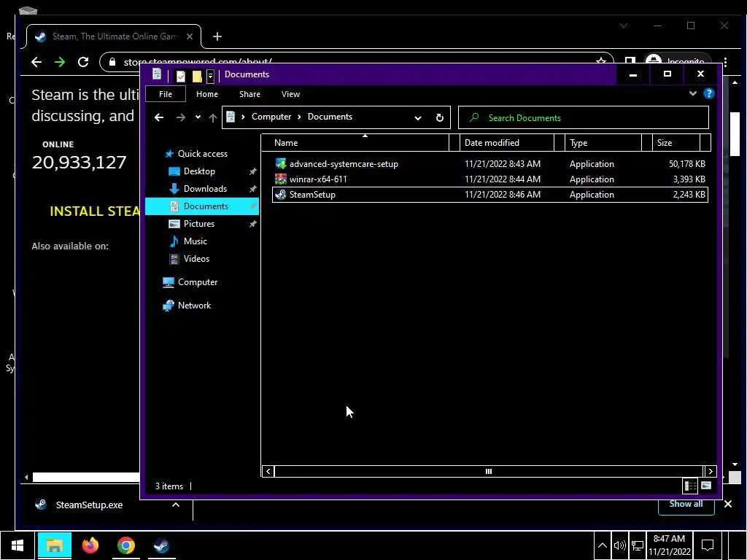747x560 pixels.
Task: Switch to large icons view layout
Action: (x=706, y=486)
